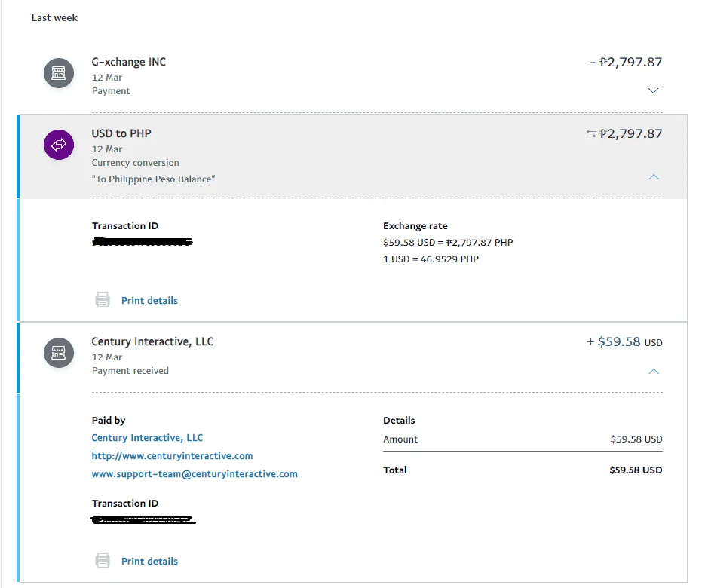Click the Payment received label

[130, 370]
